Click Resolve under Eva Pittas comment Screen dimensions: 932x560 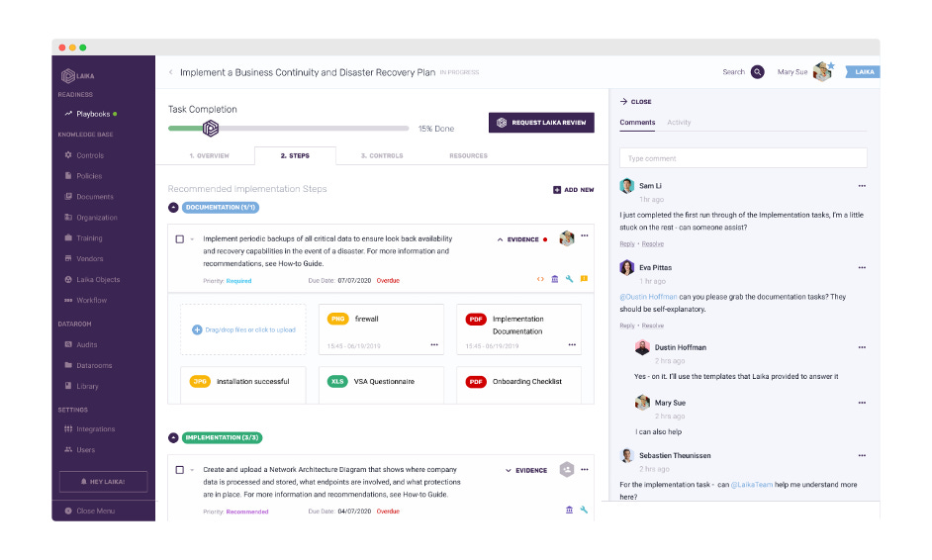coord(653,326)
